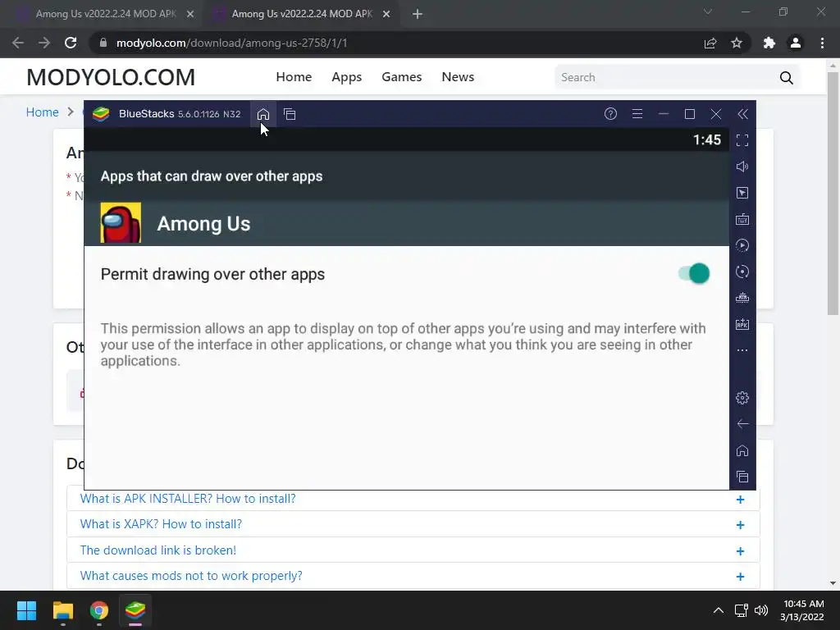
Task: Open BlueStacks from taskbar
Action: click(135, 610)
